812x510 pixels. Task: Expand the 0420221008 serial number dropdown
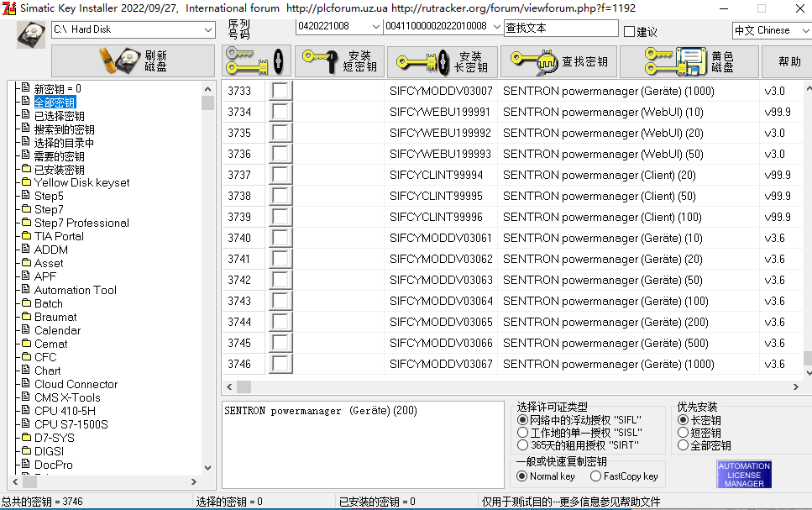[339, 26]
